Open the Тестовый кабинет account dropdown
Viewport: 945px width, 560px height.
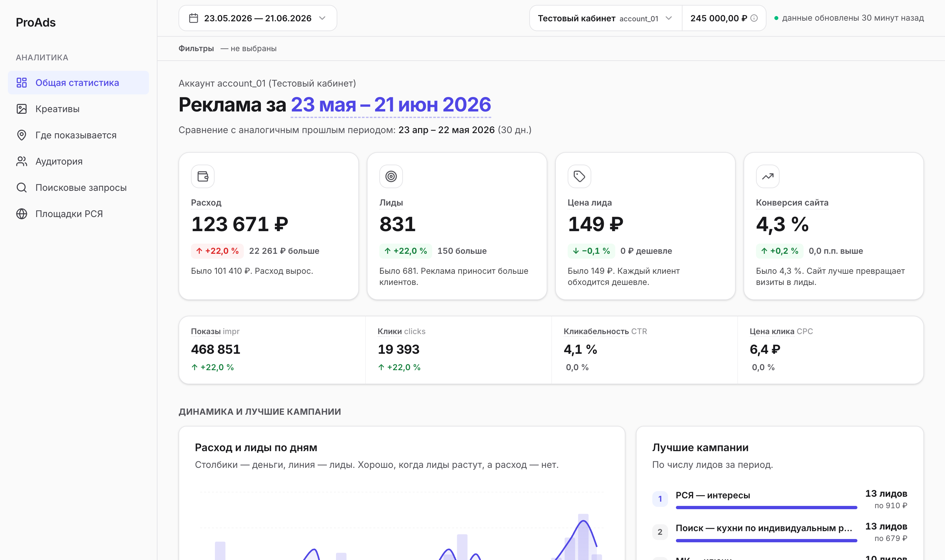[x=606, y=18]
